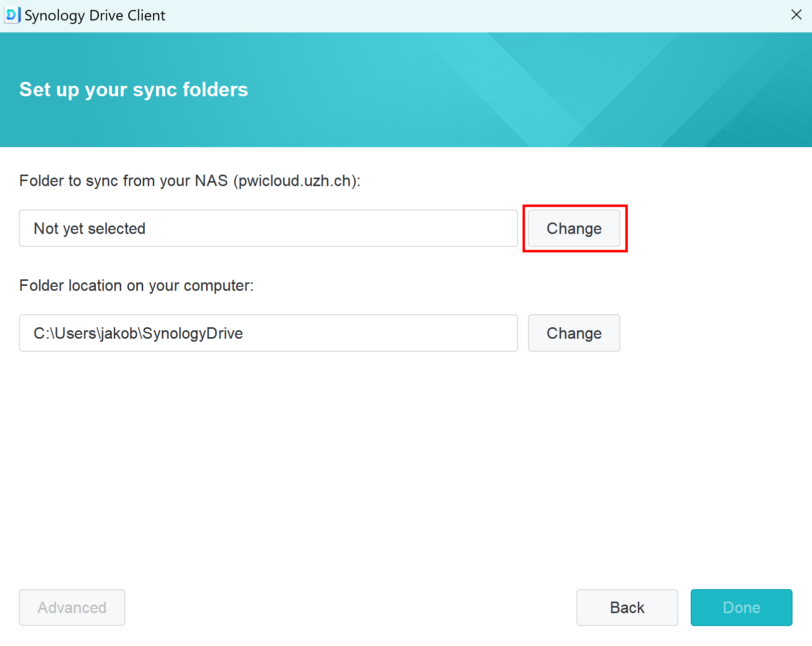
Task: Click the 'Folder to sync from your NAS' label
Action: coord(190,181)
